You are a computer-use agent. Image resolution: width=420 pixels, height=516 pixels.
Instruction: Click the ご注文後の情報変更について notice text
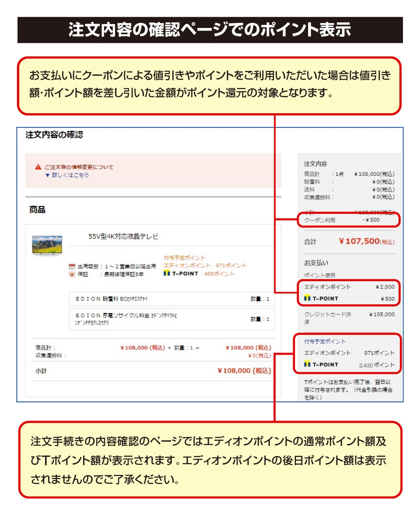[x=79, y=167]
